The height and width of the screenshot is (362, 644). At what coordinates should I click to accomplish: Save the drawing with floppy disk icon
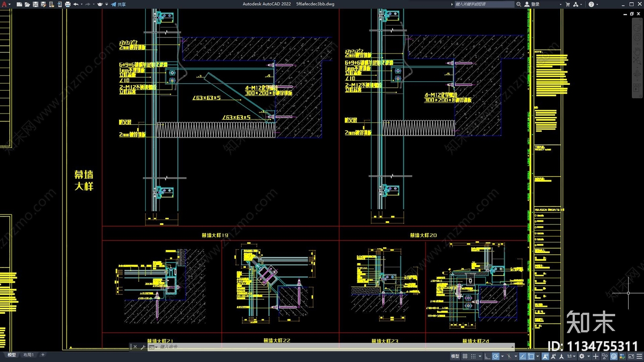pos(35,4)
